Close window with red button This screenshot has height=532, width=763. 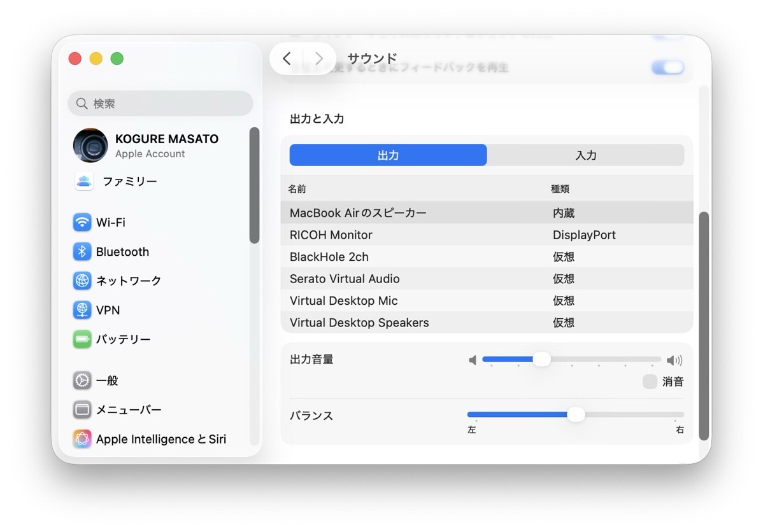(x=75, y=59)
